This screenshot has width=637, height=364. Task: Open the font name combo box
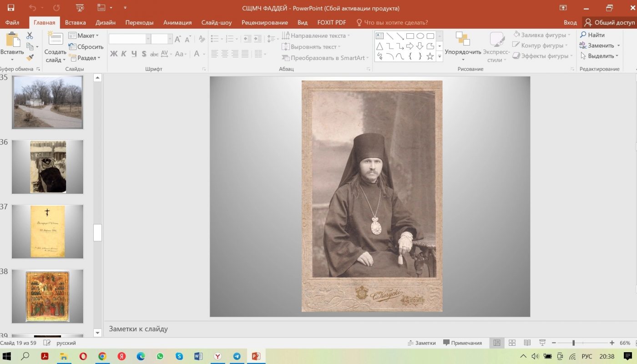click(130, 39)
